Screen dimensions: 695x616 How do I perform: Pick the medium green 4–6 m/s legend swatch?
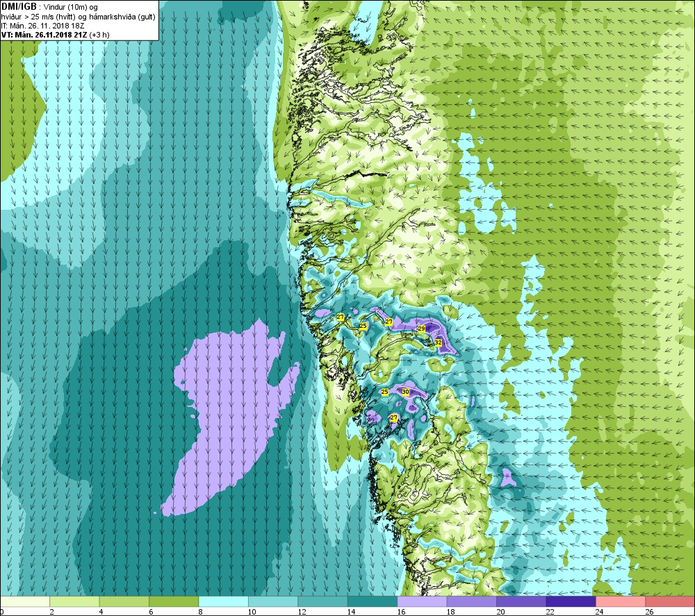tap(124, 601)
